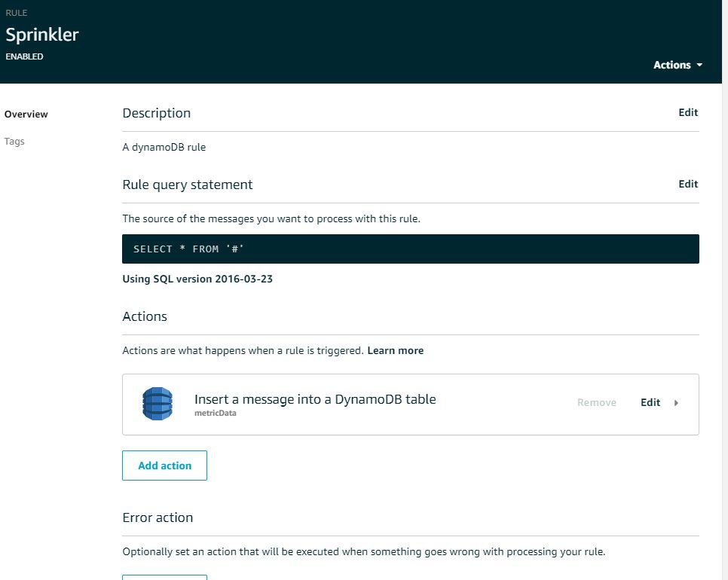
Task: Click 'Insert a message into a DynamoDB table'
Action: (315, 399)
